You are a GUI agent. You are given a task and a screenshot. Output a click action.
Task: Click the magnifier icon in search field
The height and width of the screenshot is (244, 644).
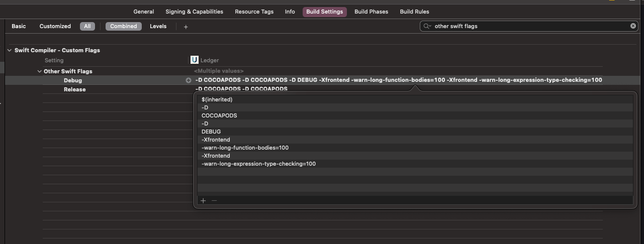[427, 26]
